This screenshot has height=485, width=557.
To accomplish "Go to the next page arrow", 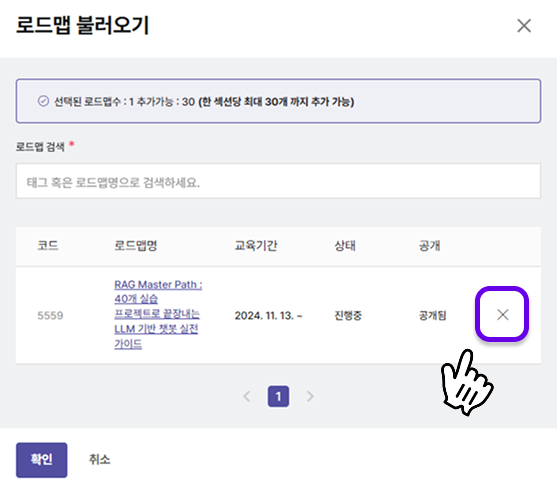I will (x=310, y=396).
